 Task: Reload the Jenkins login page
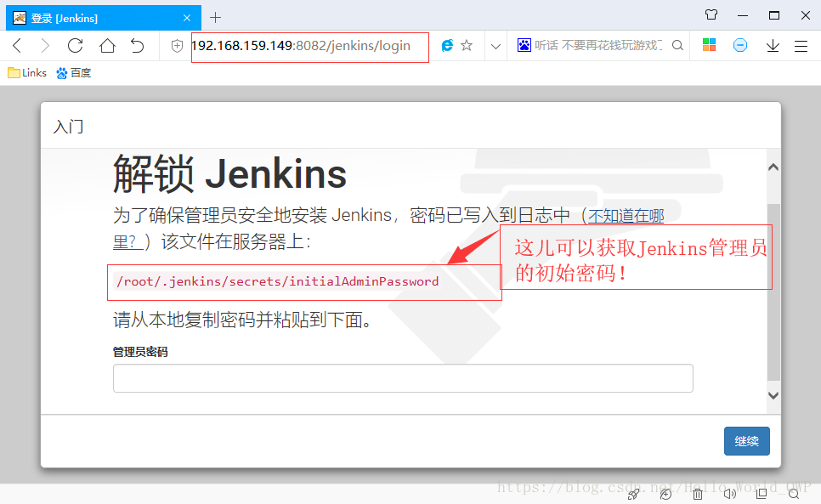[76, 46]
